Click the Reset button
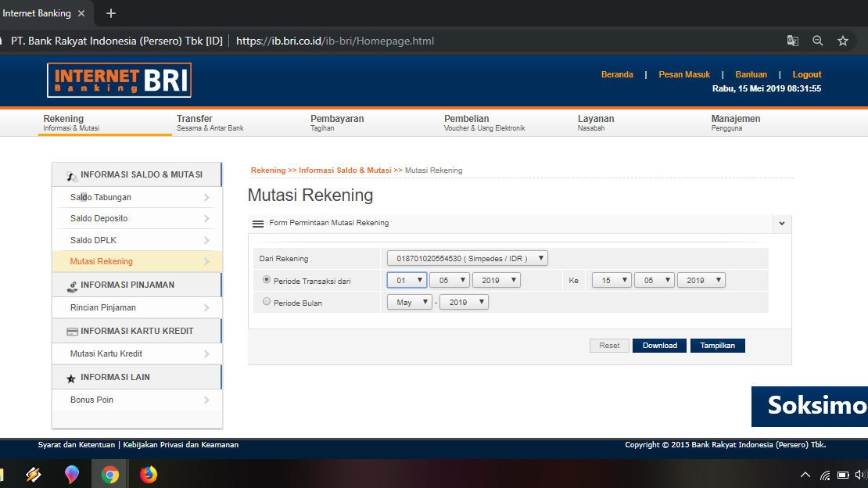The height and width of the screenshot is (488, 868). tap(609, 346)
